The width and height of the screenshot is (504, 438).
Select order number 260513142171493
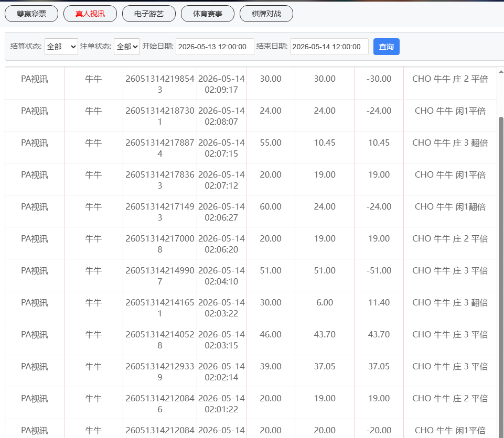coord(160,212)
